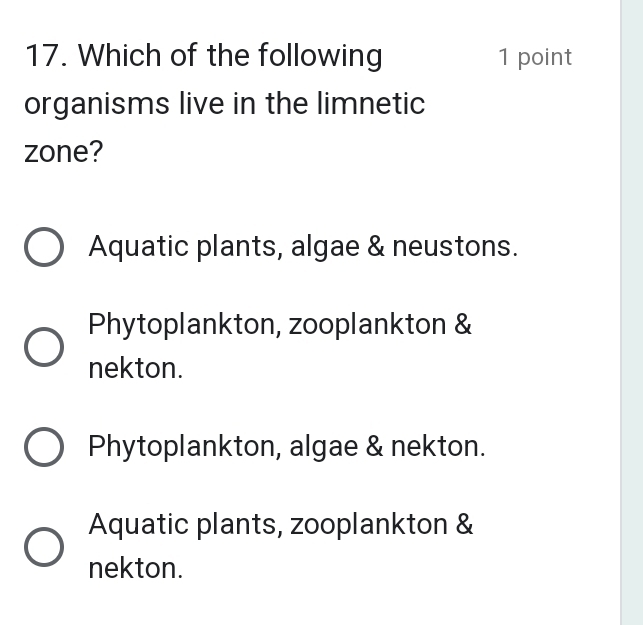
Task: Click the "Phytoplankton, zooplankton &" answer label
Action: tap(279, 325)
